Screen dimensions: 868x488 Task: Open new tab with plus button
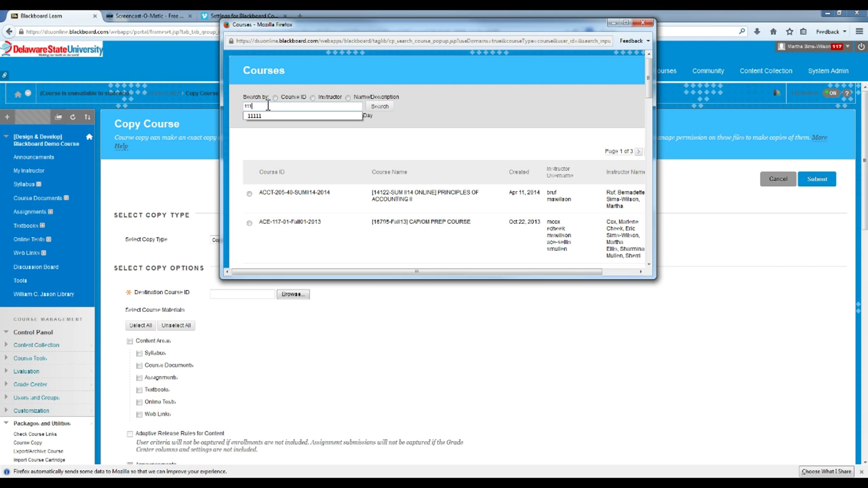click(300, 16)
